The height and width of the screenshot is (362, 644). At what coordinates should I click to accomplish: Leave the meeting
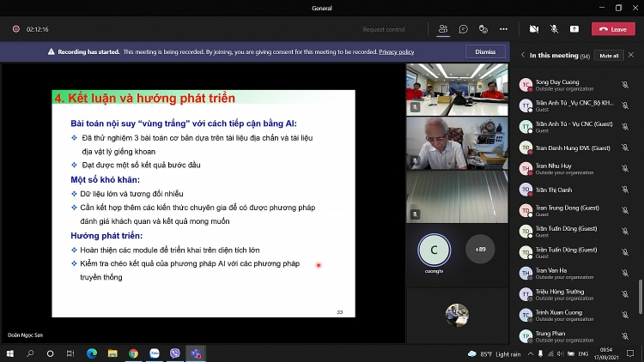click(613, 28)
